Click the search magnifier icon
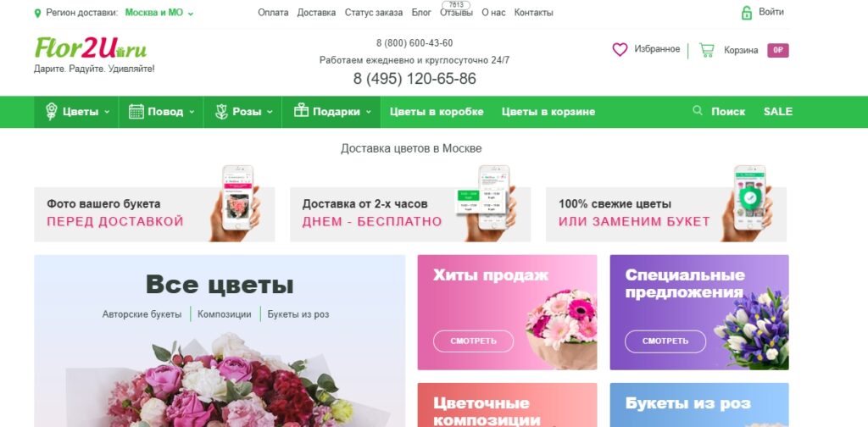The image size is (868, 427). point(698,111)
